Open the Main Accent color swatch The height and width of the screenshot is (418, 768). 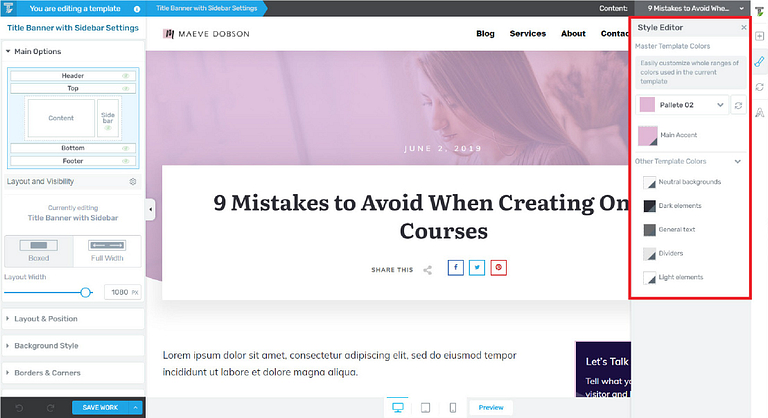pos(648,136)
